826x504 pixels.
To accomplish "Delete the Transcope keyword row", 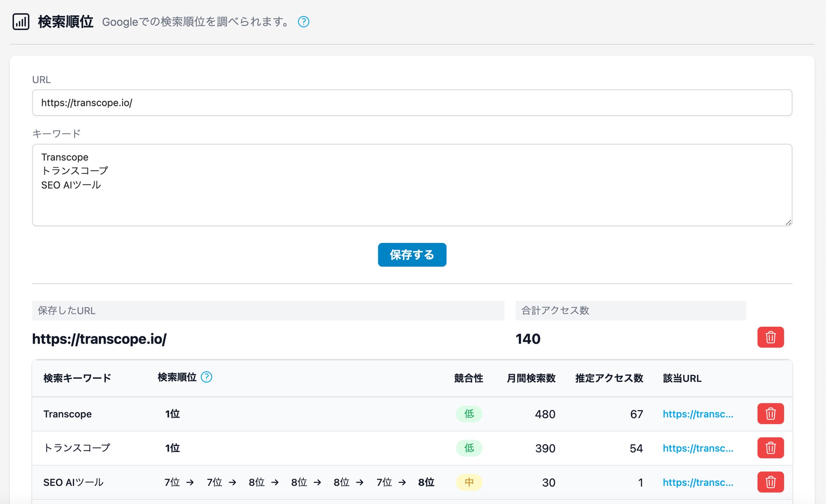I will [x=770, y=414].
